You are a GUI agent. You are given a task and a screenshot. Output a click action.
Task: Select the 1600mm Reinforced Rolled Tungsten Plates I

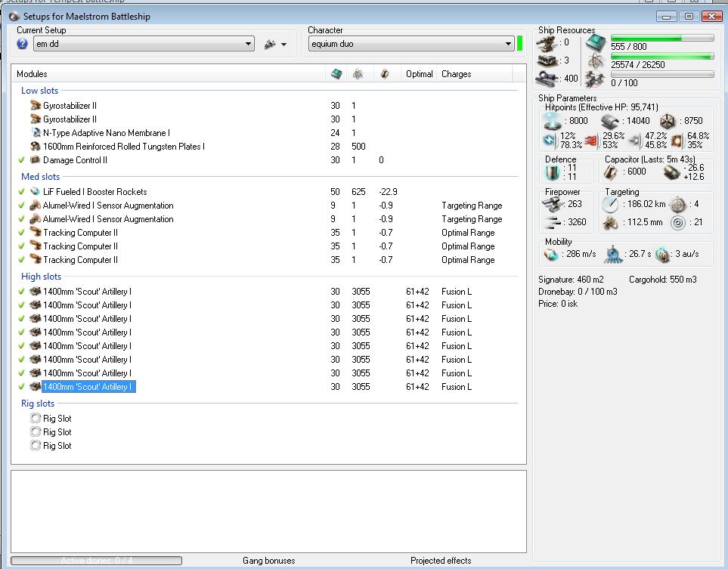[x=123, y=147]
